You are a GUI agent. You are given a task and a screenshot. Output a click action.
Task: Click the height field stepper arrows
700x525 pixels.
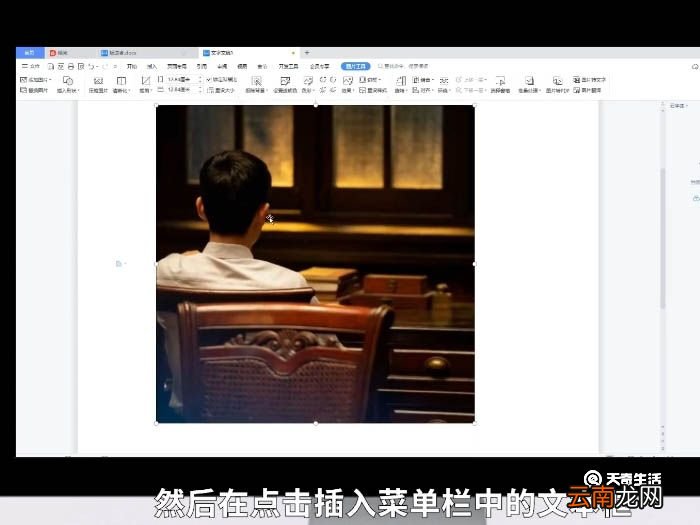[200, 79]
